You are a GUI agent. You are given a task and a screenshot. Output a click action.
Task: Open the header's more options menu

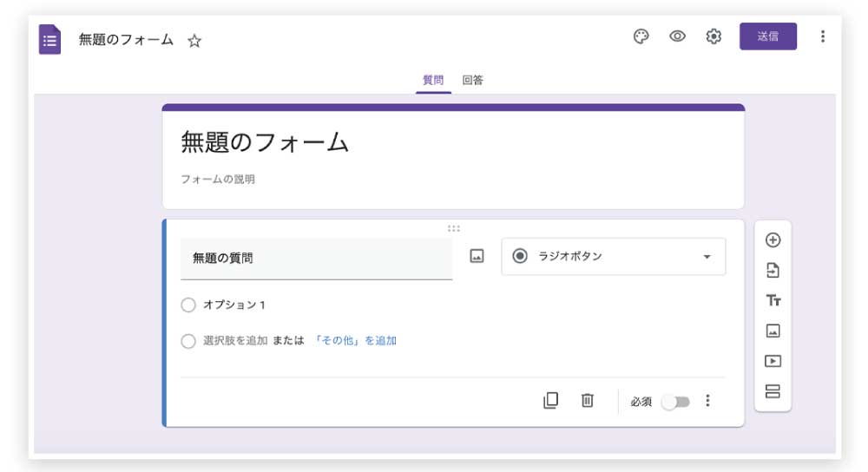click(x=822, y=36)
